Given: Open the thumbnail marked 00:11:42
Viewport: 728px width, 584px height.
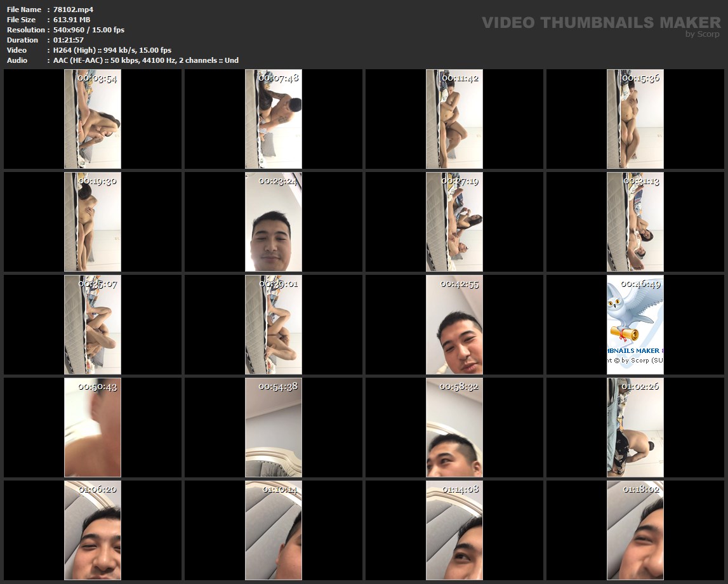Looking at the screenshot, I should point(454,119).
